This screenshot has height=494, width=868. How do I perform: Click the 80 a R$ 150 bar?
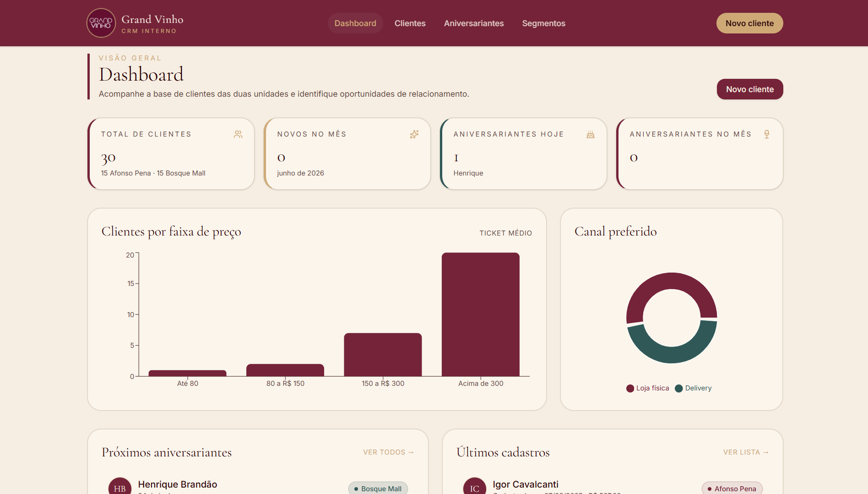[x=285, y=370]
